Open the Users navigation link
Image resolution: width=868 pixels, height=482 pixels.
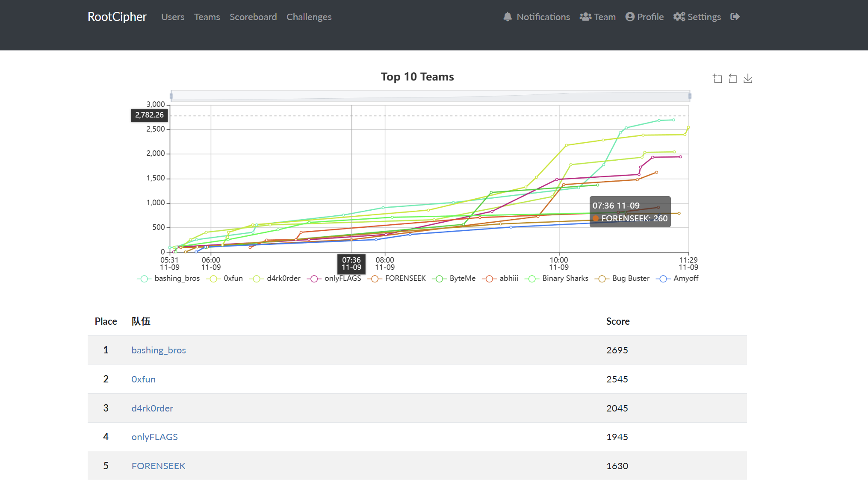click(x=173, y=17)
